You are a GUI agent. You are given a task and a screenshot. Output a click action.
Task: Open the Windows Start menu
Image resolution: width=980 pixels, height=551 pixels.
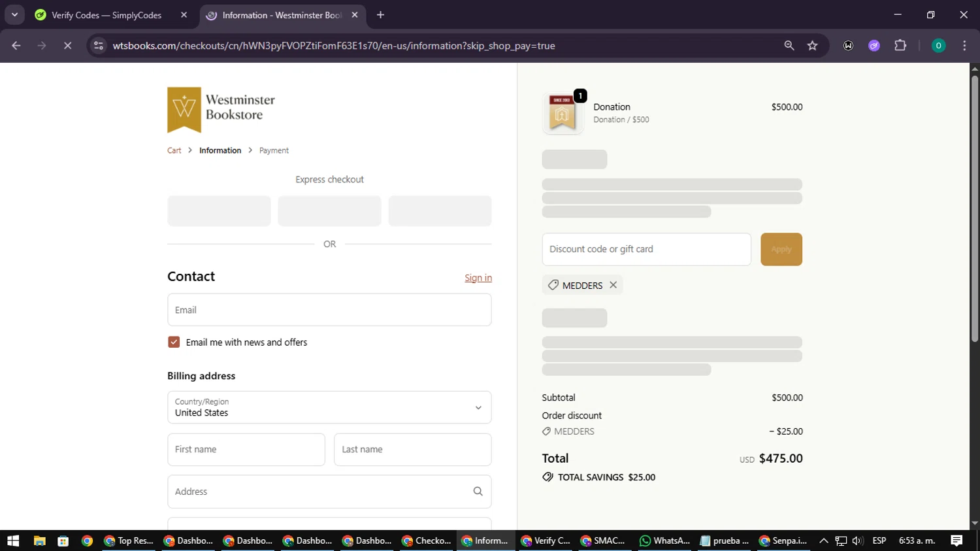[x=13, y=541]
